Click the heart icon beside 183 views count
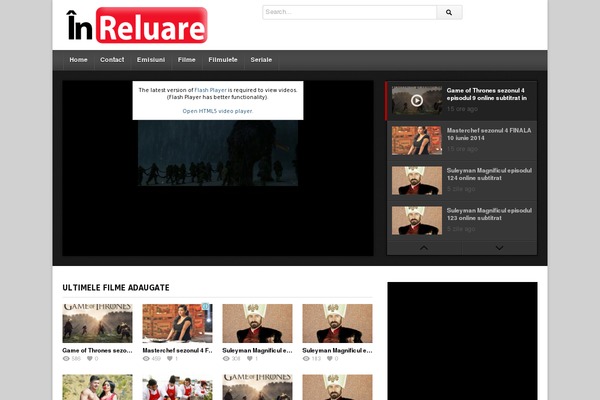Viewport: 600px width, 400px height. pyautogui.click(x=329, y=359)
